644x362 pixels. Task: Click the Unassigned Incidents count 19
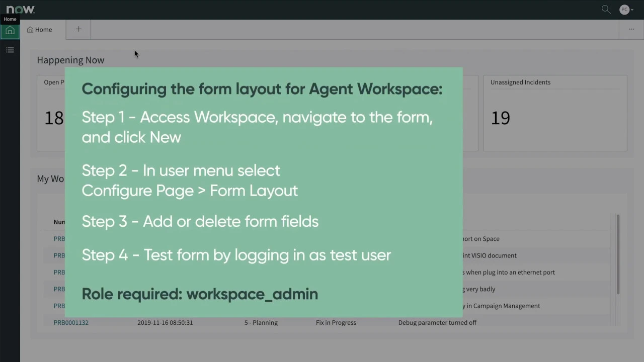tap(500, 118)
